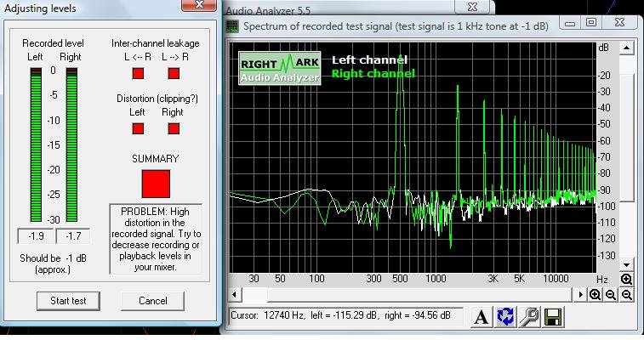Viewport: 644px width, 340px height.
Task: Click the green spectrum window title icon
Action: (x=232, y=26)
